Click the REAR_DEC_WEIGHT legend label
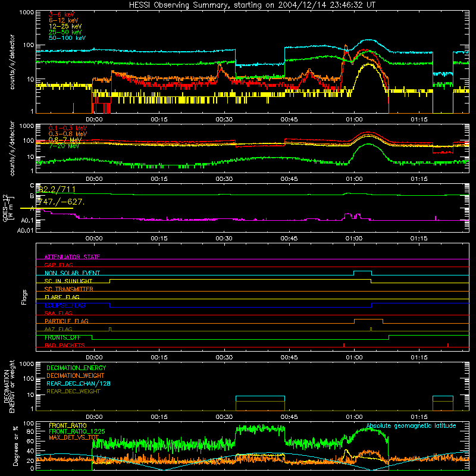 (x=73, y=392)
